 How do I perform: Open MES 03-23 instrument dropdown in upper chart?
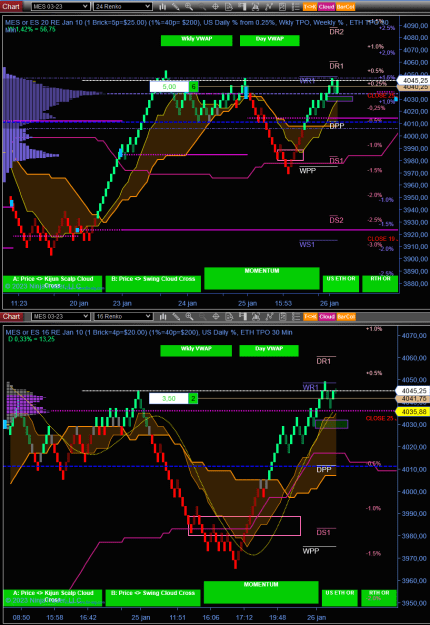point(61,6)
